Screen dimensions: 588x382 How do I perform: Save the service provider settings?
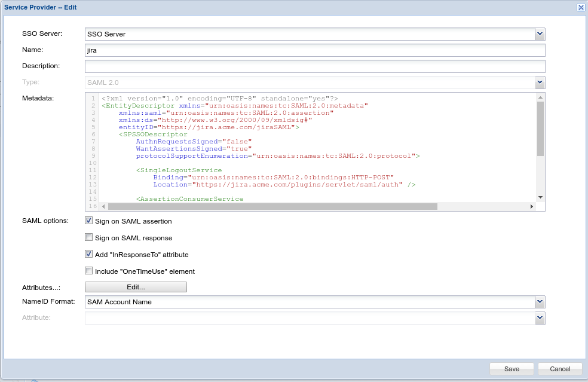pos(512,369)
